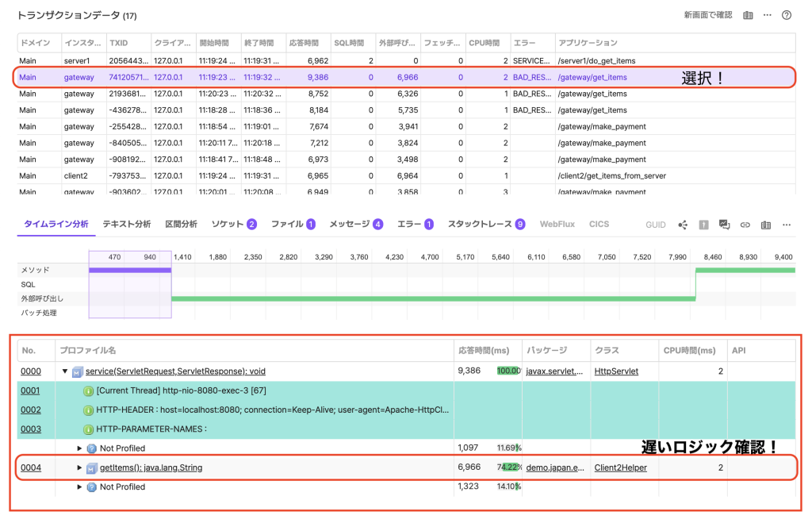Viewport: 812px width, 523px height.
Task: Click the gray info square icon near GUID
Action: coord(703,225)
